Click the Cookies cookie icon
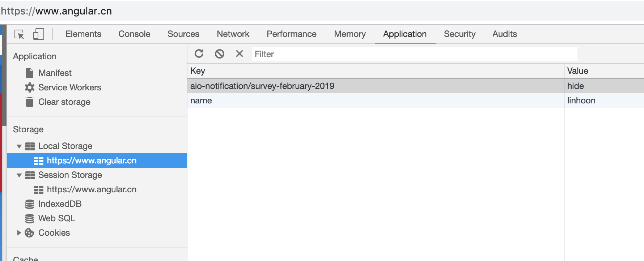The width and height of the screenshot is (644, 261). point(29,233)
